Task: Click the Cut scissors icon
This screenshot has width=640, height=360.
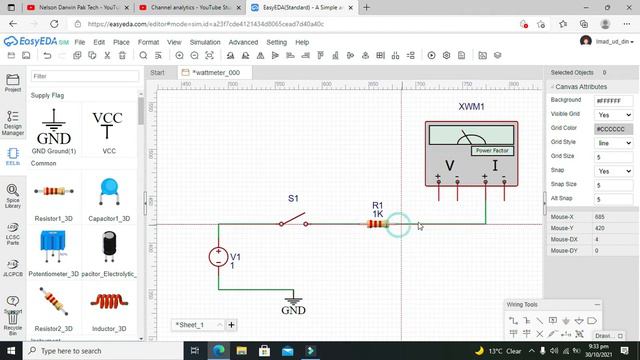Action: click(x=107, y=56)
